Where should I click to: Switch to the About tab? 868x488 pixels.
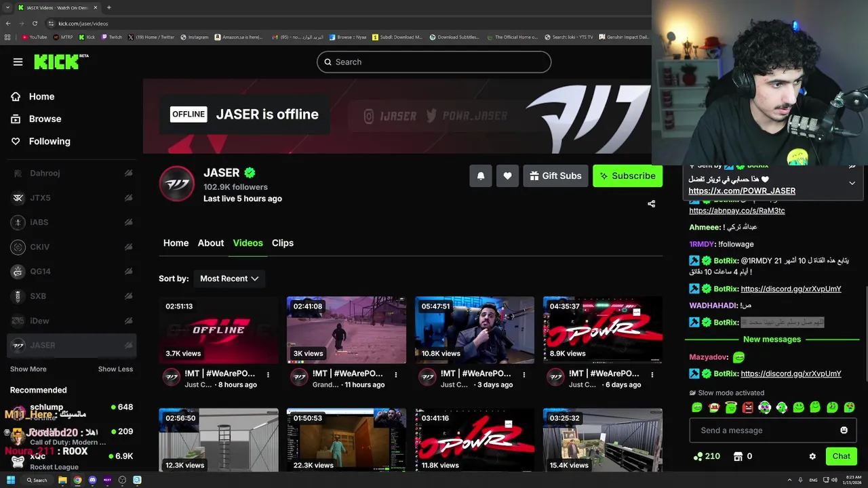211,243
